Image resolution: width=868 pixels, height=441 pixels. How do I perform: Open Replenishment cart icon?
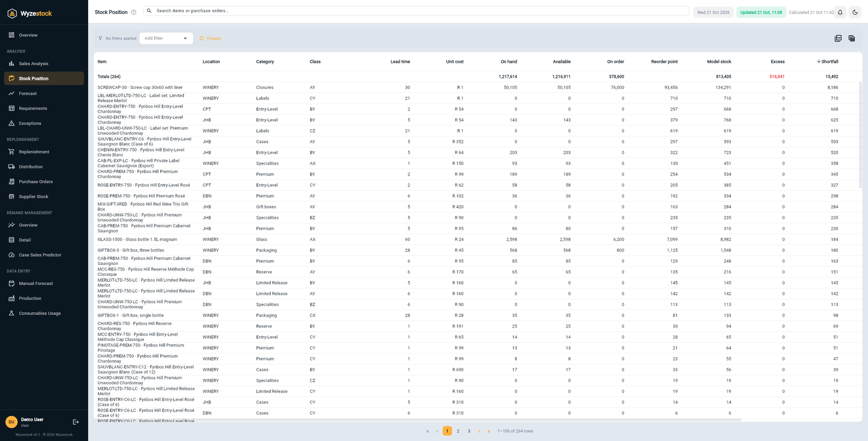pyautogui.click(x=12, y=152)
